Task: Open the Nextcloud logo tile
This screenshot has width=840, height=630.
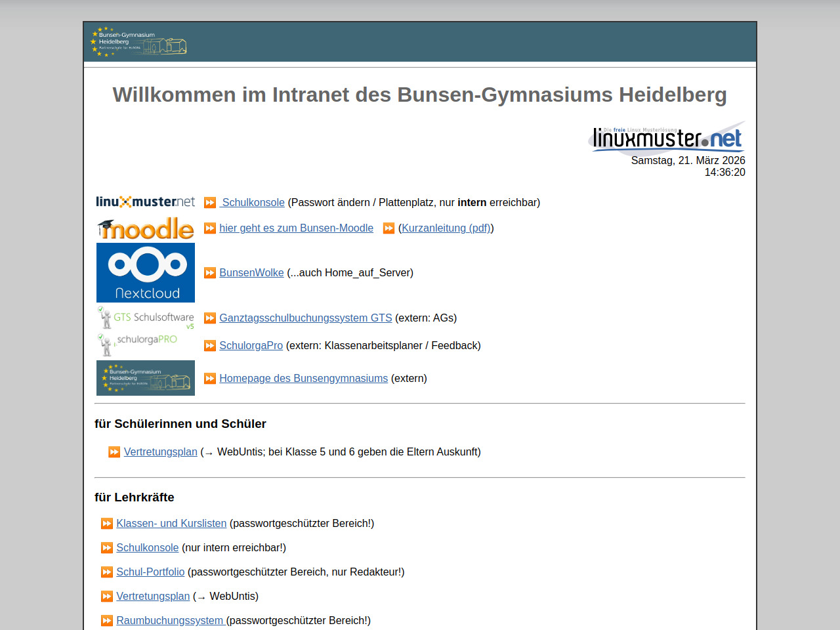Action: 145,272
